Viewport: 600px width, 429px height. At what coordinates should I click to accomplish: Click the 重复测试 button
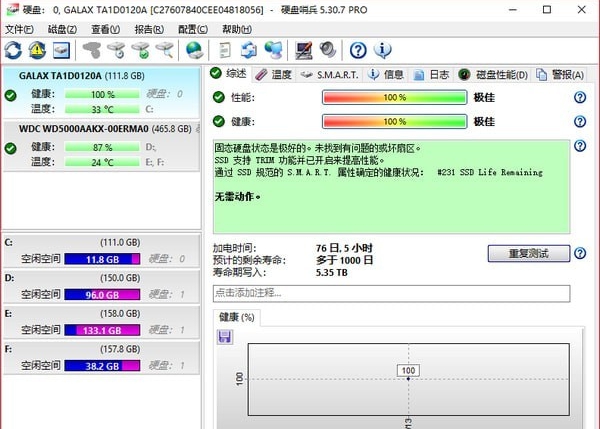tap(529, 253)
